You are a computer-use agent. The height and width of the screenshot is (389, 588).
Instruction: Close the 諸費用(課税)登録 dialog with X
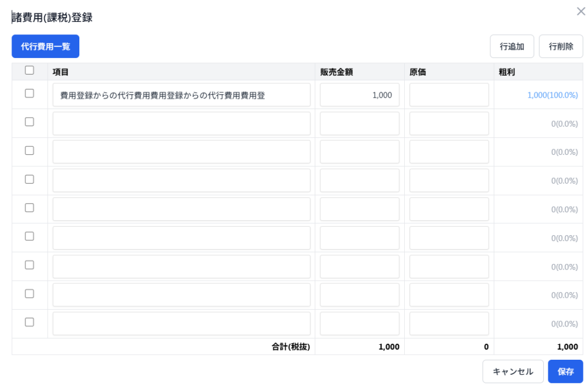[x=581, y=11]
